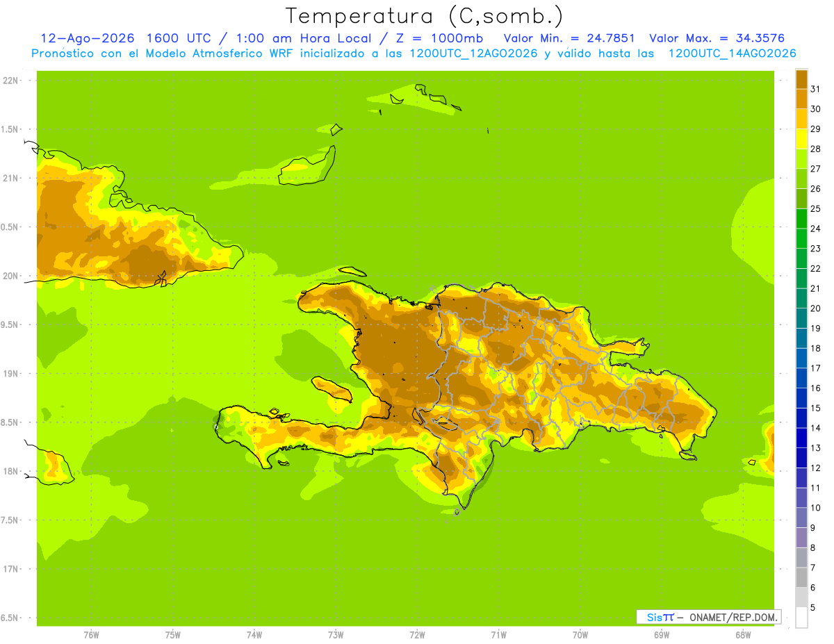This screenshot has height=644, width=834.
Task: Click legend value 22
Action: pyautogui.click(x=815, y=268)
